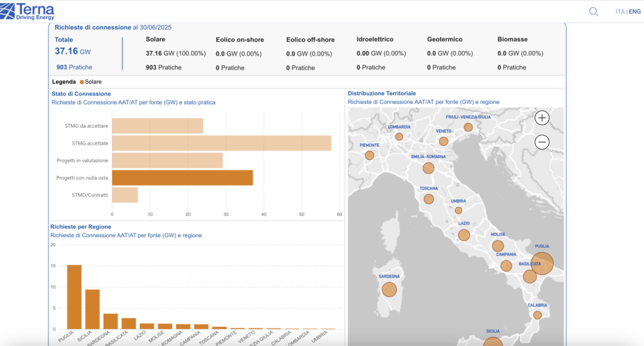Select the Sicilia bubble at map bottom

(492, 342)
